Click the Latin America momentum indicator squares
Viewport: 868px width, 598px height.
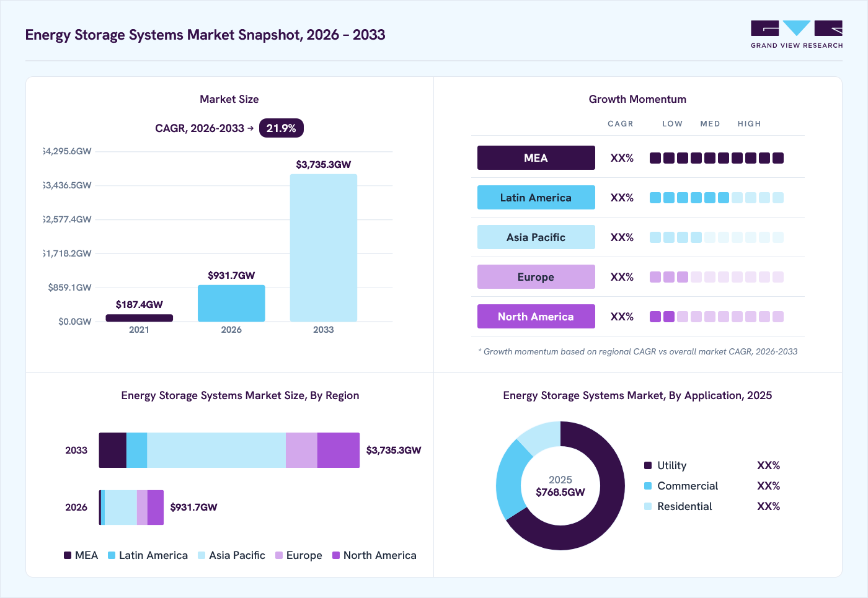pos(717,198)
